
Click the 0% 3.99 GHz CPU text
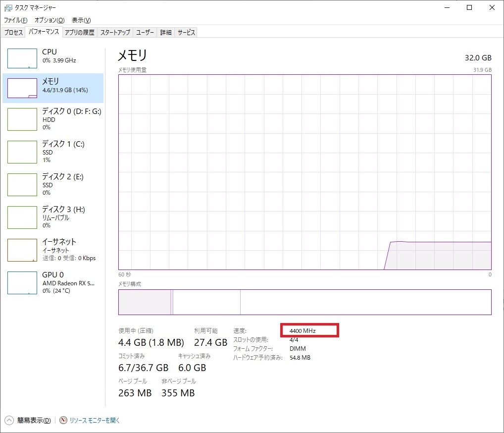click(x=59, y=60)
